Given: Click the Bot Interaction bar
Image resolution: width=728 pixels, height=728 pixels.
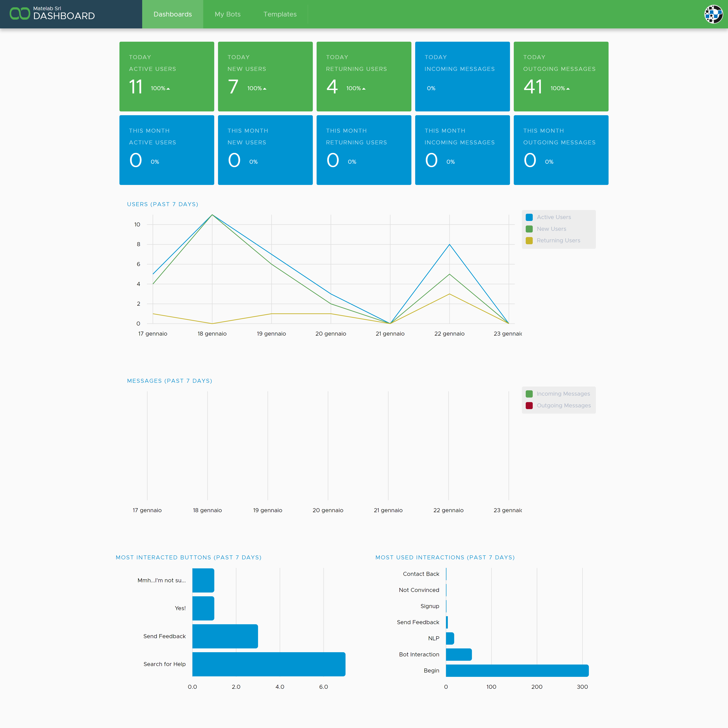Looking at the screenshot, I should (458, 654).
